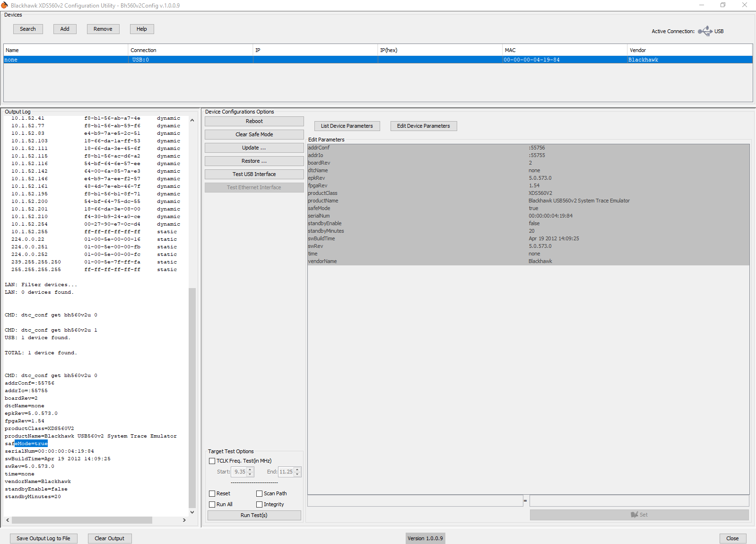This screenshot has height=544, width=756.
Task: Click the End frequency input field
Action: point(286,472)
